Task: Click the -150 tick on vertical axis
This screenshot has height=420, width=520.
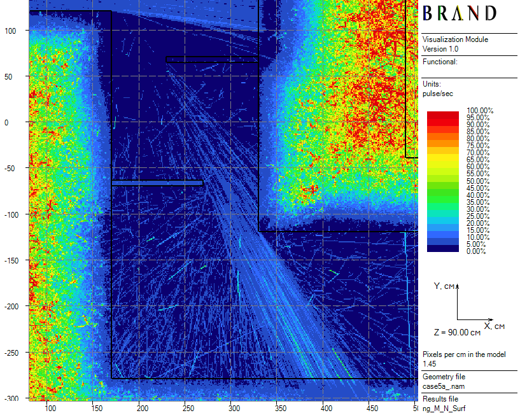Action: tap(11, 260)
